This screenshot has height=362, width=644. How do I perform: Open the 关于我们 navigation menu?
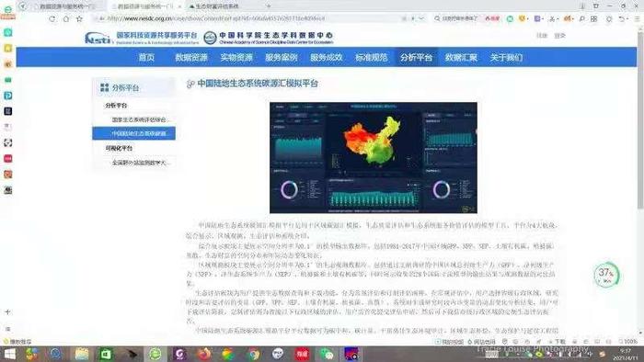click(506, 57)
